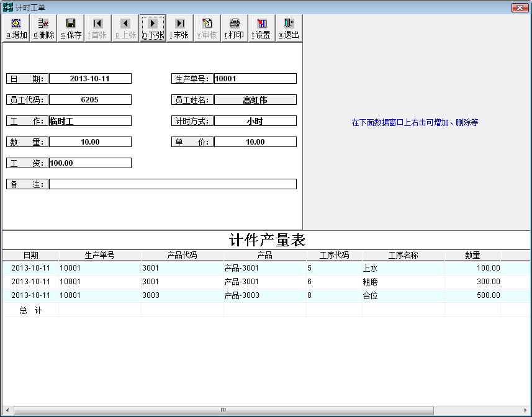Go to next record with 下张
Viewport: 532px width, 417px height.
153,29
